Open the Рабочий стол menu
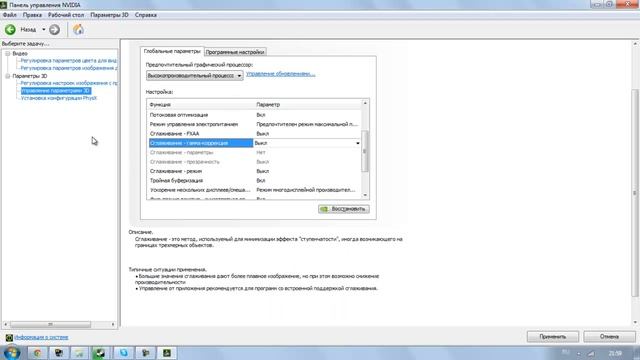The height and width of the screenshot is (360, 640). coord(66,15)
